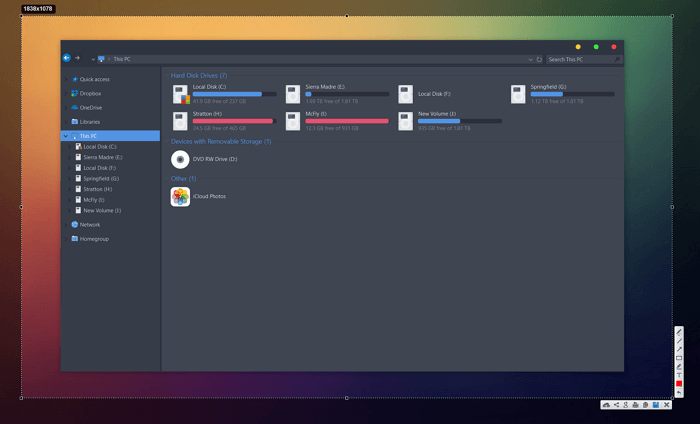Click the Hard Disk Drives group header
Screen dimensions: 700x424
pos(199,75)
